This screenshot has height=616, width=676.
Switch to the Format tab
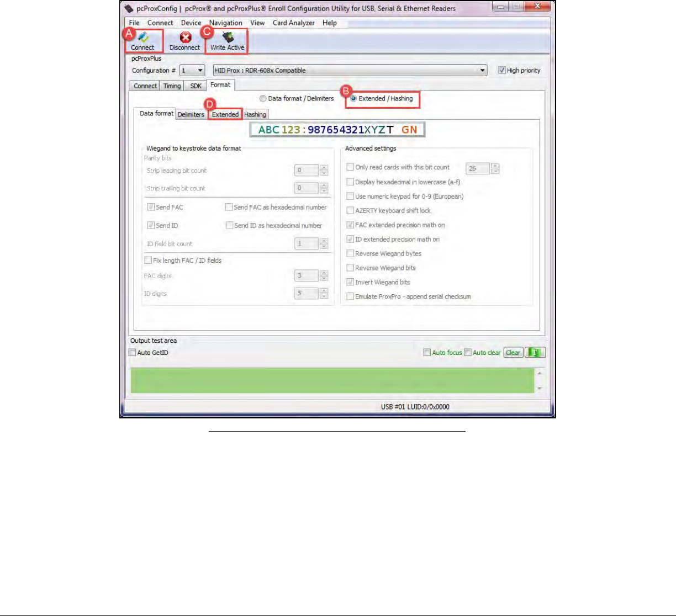tap(220, 85)
